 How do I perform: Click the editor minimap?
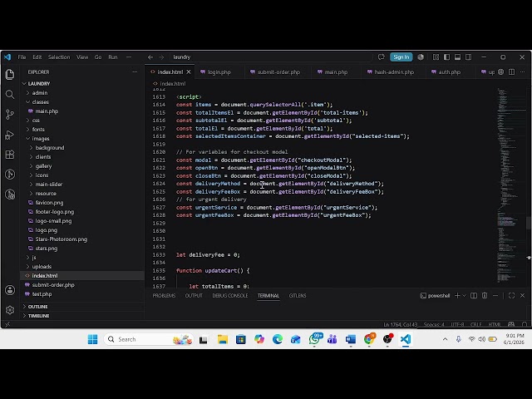coord(510,185)
